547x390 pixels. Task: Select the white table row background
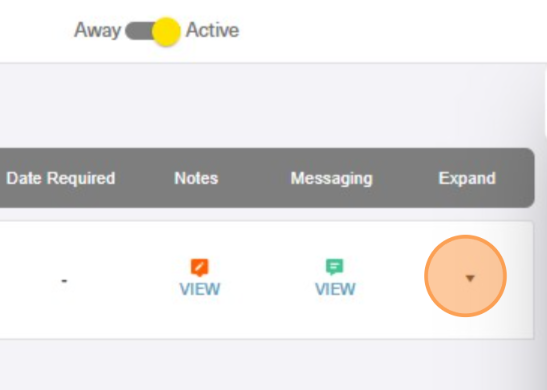click(267, 280)
